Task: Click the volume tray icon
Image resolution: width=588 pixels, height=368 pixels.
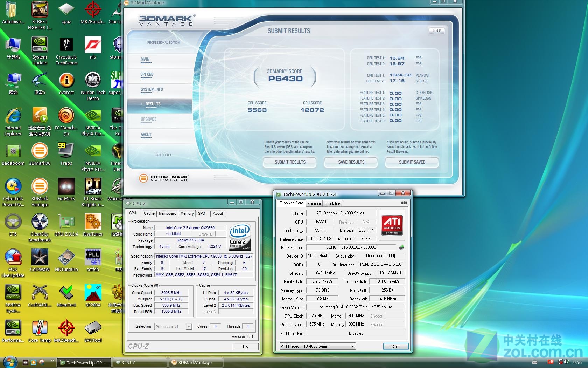Action: 567,362
